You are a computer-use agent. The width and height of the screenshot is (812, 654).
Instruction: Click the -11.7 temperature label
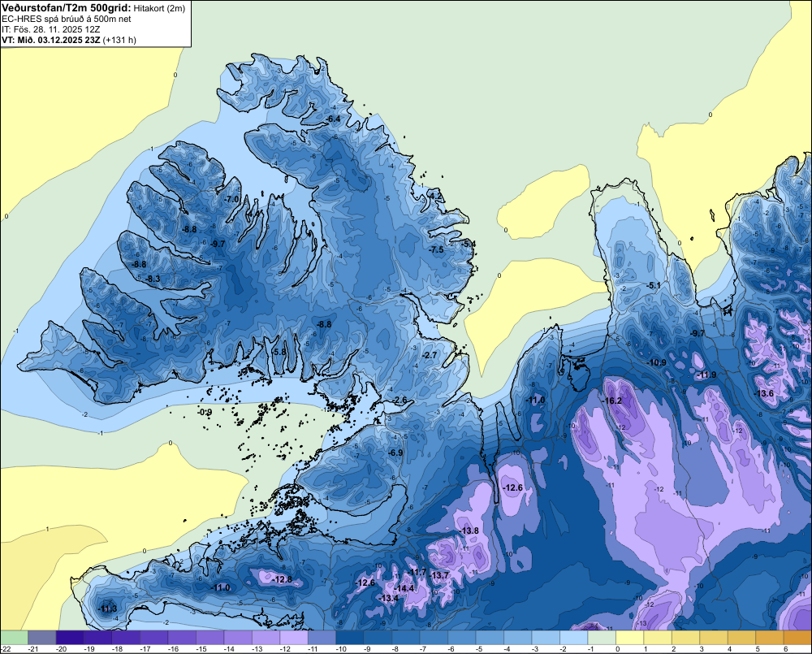pyautogui.click(x=417, y=572)
